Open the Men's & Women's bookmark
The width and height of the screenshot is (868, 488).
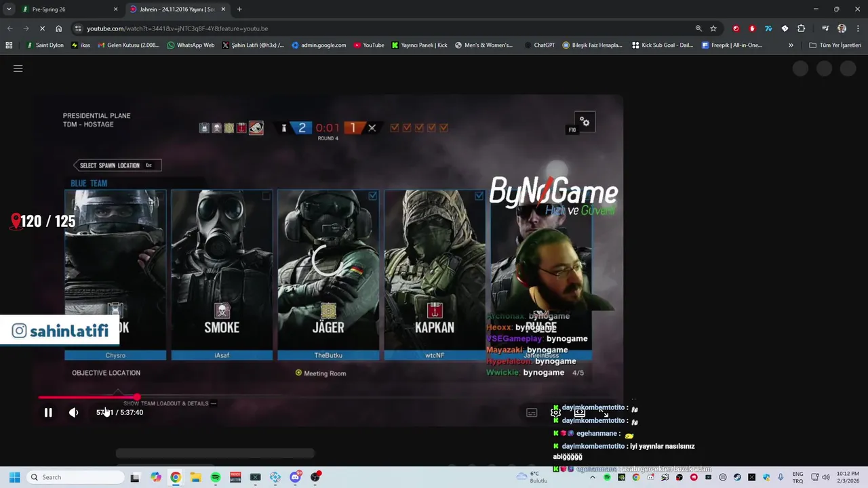[x=484, y=45]
